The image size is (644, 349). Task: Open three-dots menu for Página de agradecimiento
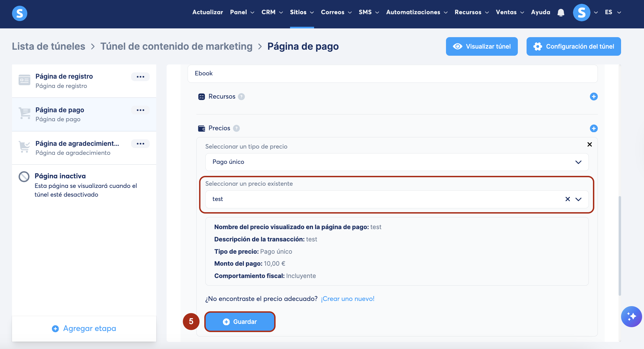[140, 144]
